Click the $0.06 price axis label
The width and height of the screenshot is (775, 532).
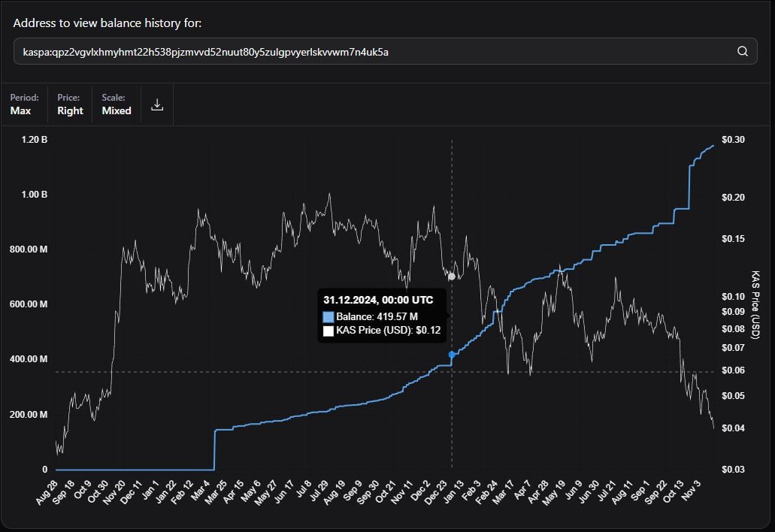coord(733,370)
